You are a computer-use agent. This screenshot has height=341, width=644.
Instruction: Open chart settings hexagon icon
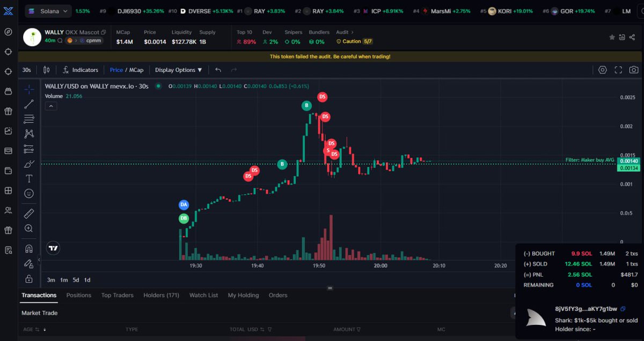[x=603, y=70]
